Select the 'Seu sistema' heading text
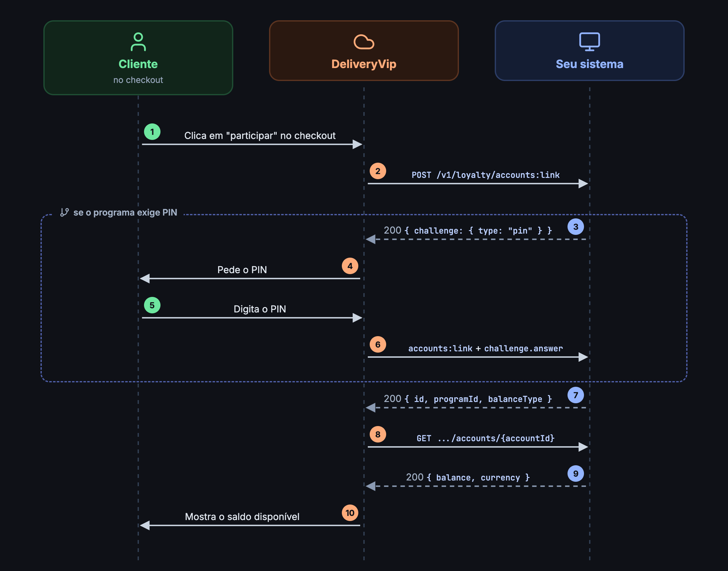The image size is (728, 571). [x=589, y=64]
